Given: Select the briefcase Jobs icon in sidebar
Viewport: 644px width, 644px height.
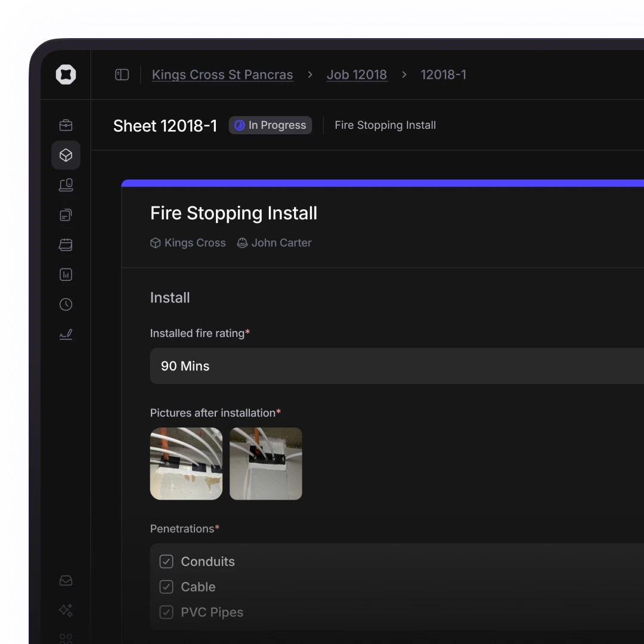Looking at the screenshot, I should click(66, 125).
